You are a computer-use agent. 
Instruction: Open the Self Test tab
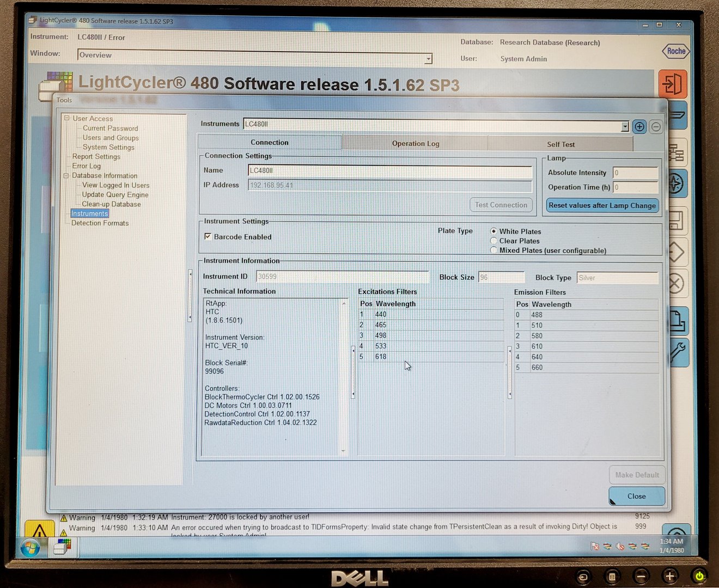pyautogui.click(x=560, y=144)
